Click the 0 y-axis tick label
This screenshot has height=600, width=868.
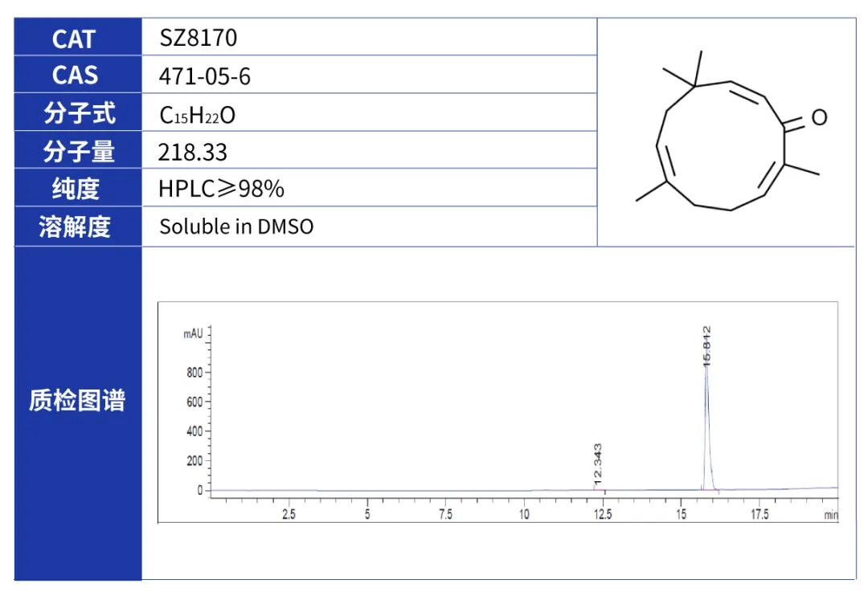(200, 490)
